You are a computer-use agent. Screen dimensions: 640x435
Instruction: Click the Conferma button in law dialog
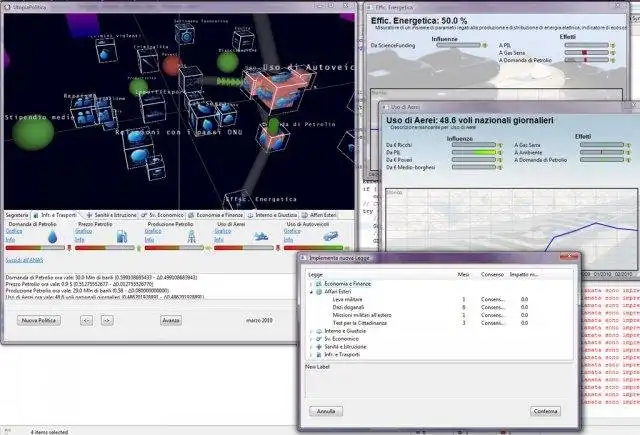(x=545, y=411)
